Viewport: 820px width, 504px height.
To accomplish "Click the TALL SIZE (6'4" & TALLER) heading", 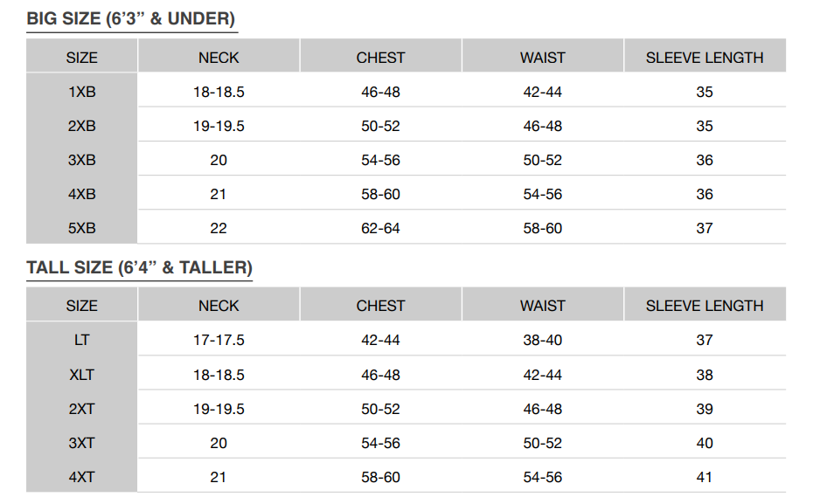I will (140, 267).
